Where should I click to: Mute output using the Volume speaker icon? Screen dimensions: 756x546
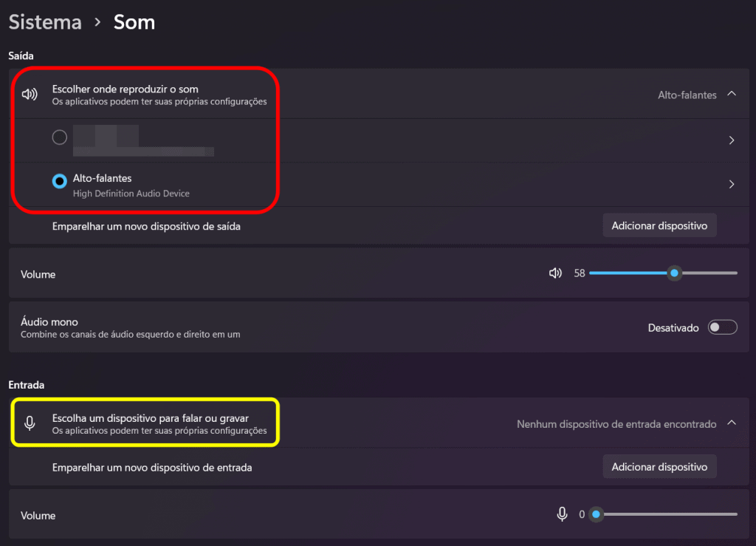pos(555,273)
